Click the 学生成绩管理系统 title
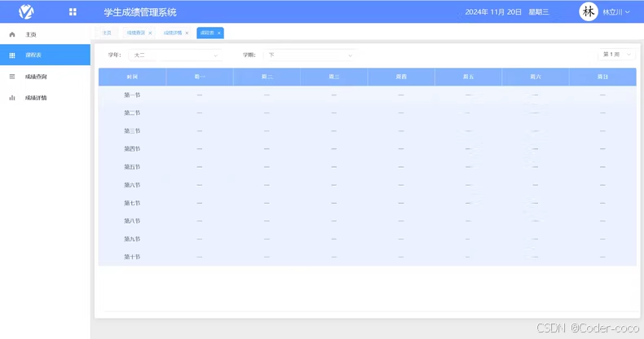Screen dimensions: 644x339 (x=140, y=12)
